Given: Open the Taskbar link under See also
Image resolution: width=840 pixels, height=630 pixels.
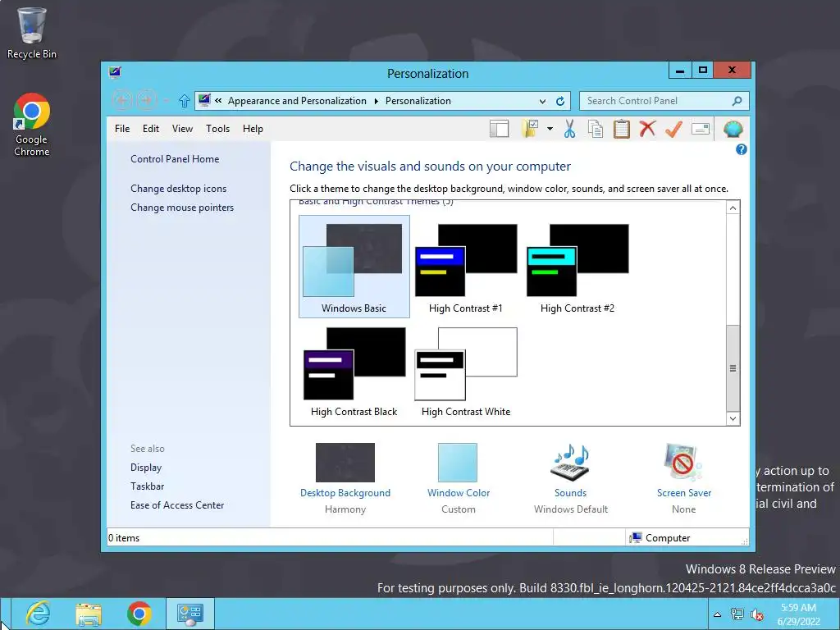Looking at the screenshot, I should (x=148, y=486).
